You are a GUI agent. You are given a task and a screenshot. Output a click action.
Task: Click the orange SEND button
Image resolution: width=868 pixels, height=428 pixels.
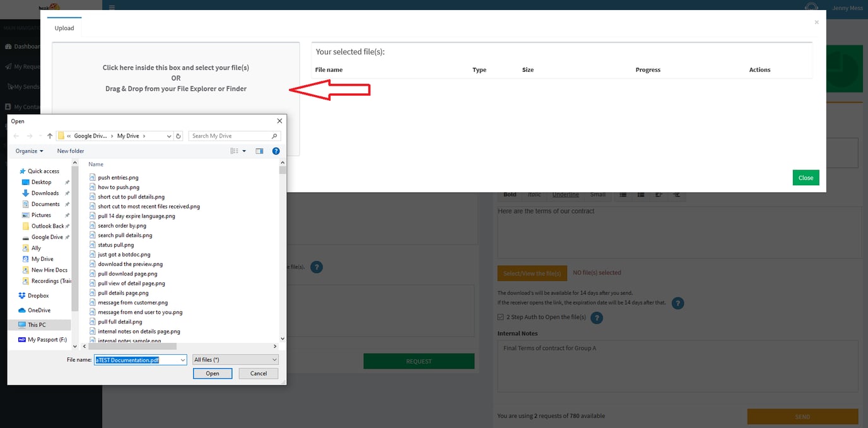point(802,417)
